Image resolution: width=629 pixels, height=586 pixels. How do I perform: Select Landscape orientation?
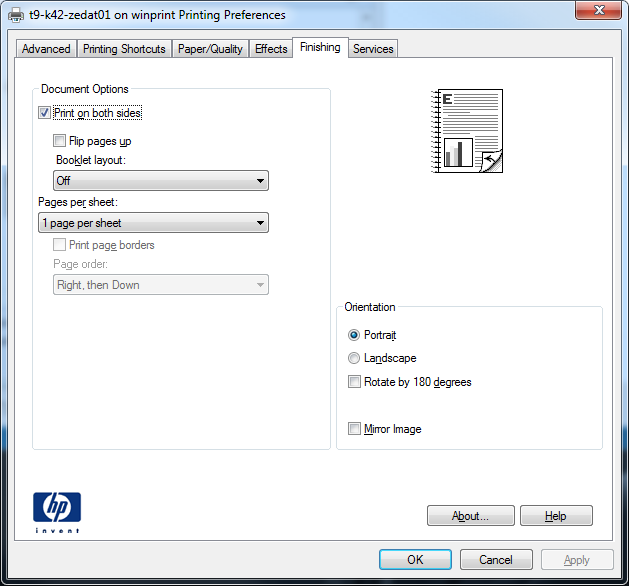(354, 358)
